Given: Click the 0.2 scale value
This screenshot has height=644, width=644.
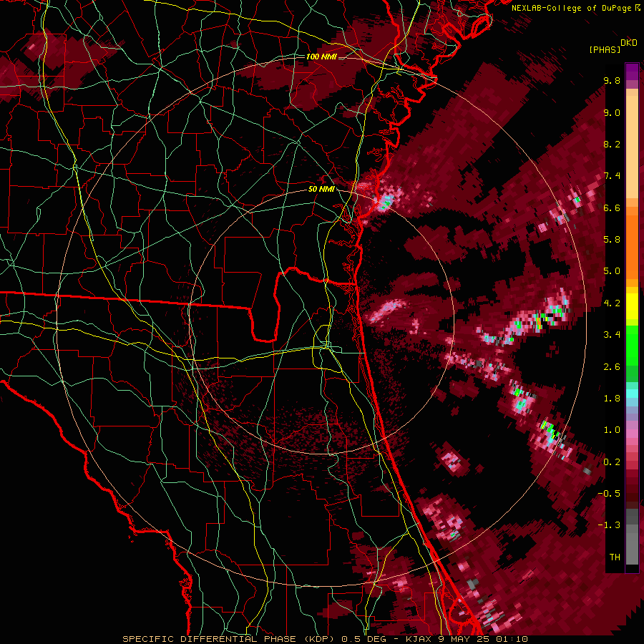Looking at the screenshot, I should click(x=612, y=462).
